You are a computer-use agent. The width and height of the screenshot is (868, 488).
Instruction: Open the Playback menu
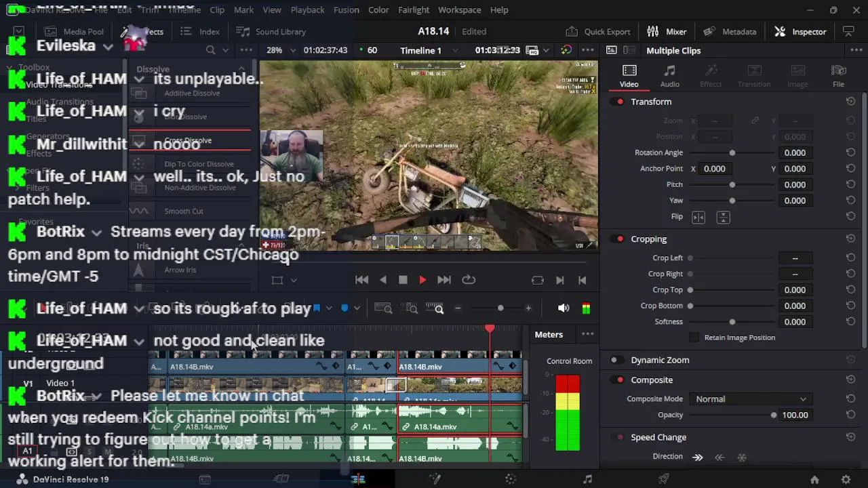point(307,9)
